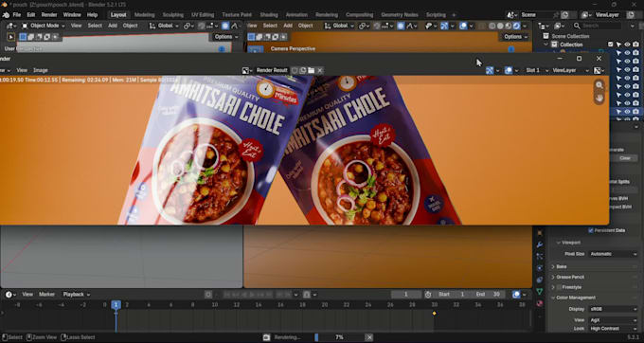
Task: Open the Image menu in Render window
Action: [41, 70]
